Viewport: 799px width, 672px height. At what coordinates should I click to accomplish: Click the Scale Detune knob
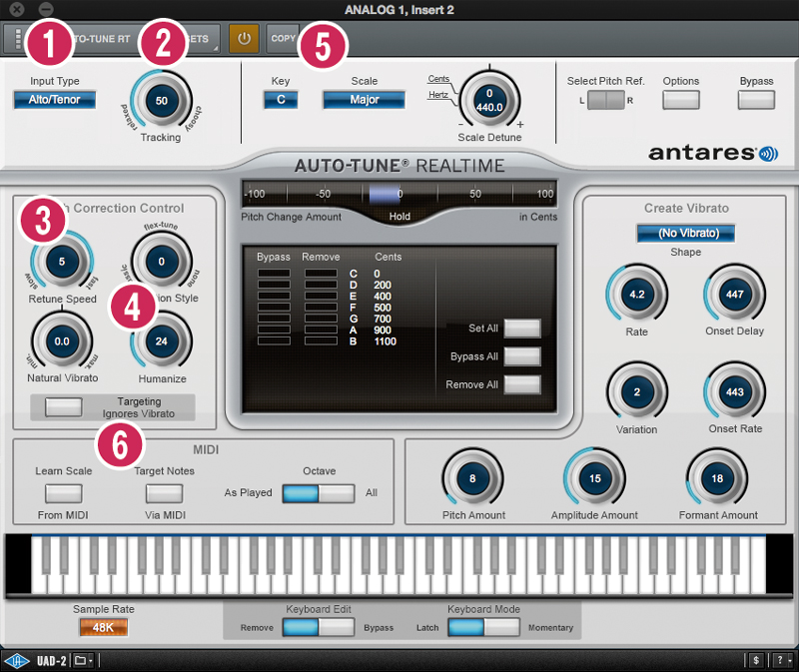coord(489,100)
